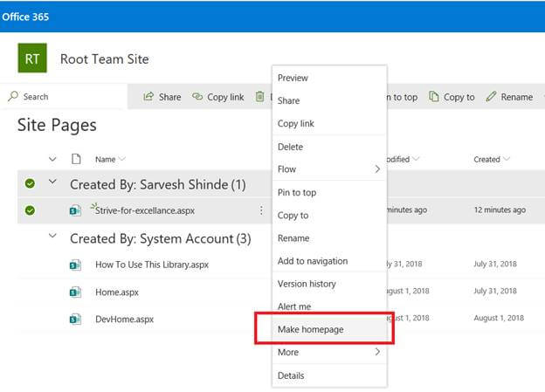Image resolution: width=545 pixels, height=392 pixels.
Task: Select Rename in context menu
Action: tap(329, 238)
